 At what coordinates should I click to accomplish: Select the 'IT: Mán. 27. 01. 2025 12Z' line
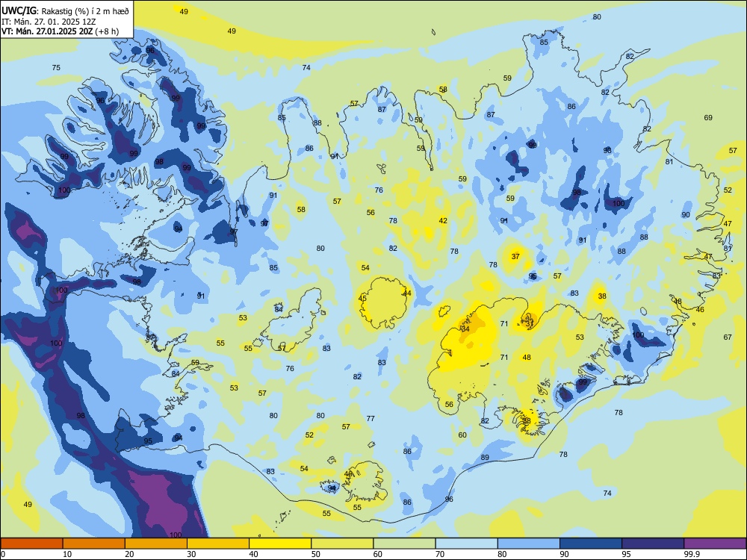pyautogui.click(x=48, y=22)
